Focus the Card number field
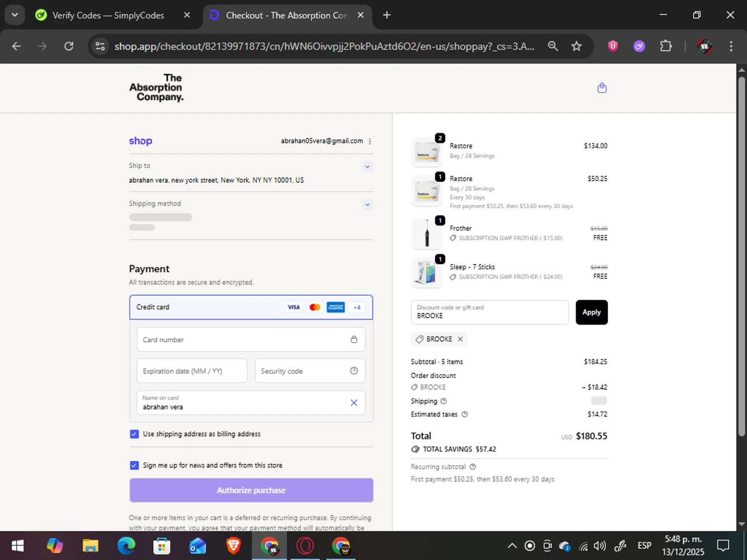Image resolution: width=747 pixels, height=560 pixels. tap(251, 339)
